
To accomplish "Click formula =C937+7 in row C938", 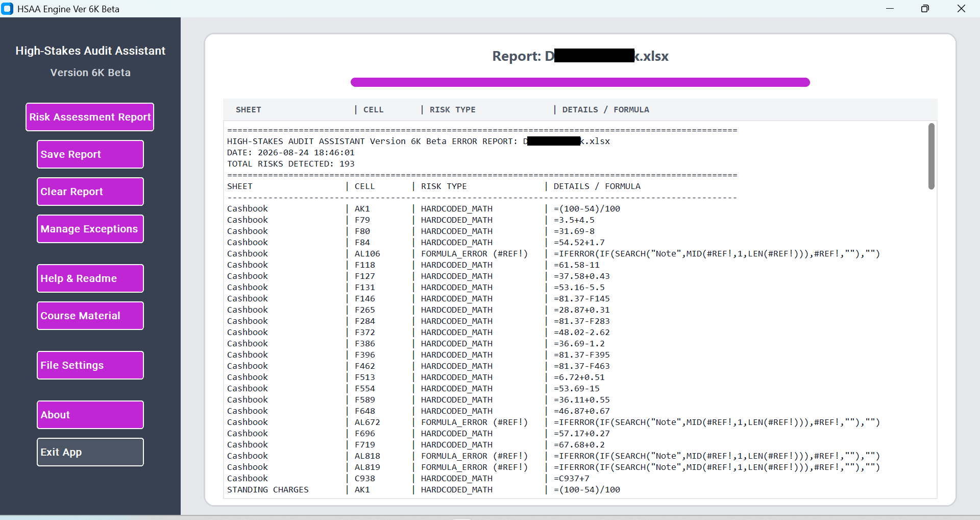I will [572, 479].
